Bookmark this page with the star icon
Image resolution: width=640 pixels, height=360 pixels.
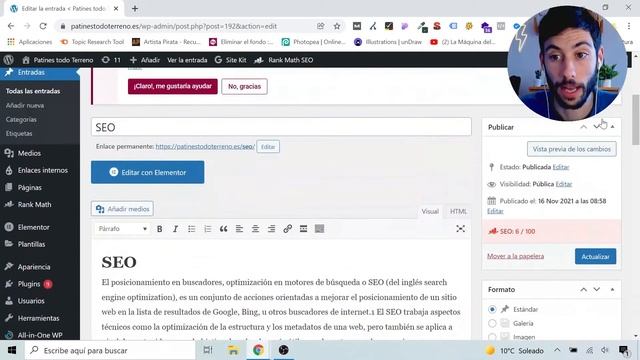[x=337, y=26]
